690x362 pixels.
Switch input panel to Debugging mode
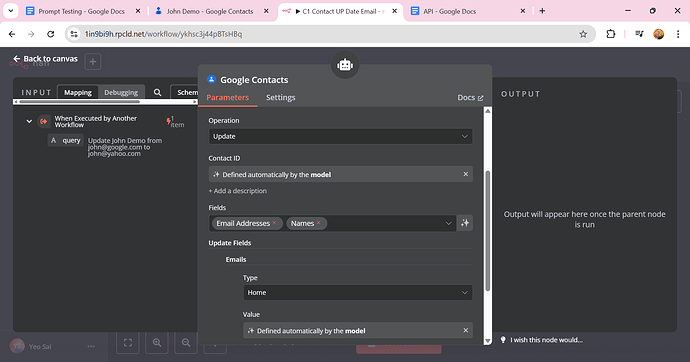pos(121,92)
